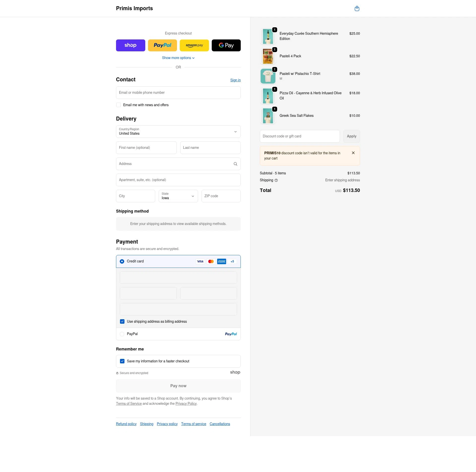
Task: Pay with Google Pay express checkout
Action: click(x=226, y=45)
